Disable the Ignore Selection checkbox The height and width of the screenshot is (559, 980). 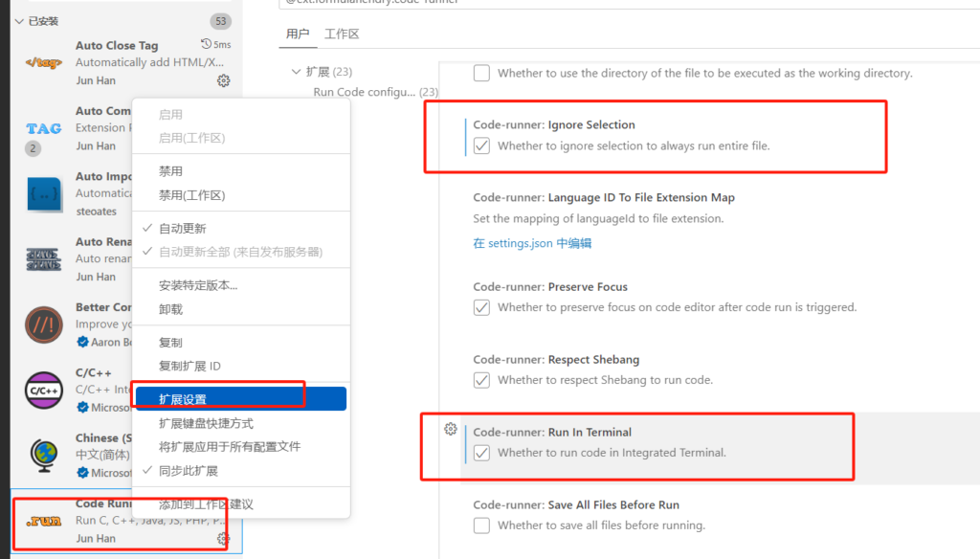click(482, 146)
